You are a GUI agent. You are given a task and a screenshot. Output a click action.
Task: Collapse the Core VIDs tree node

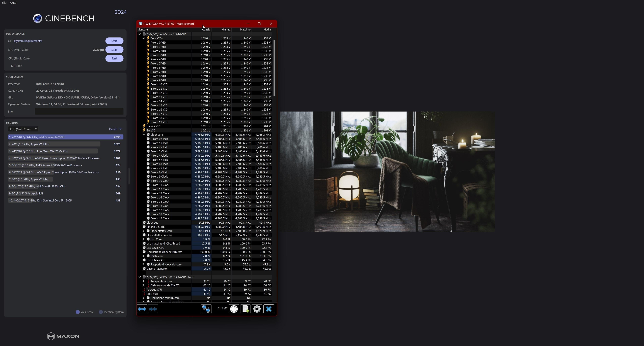coord(144,39)
